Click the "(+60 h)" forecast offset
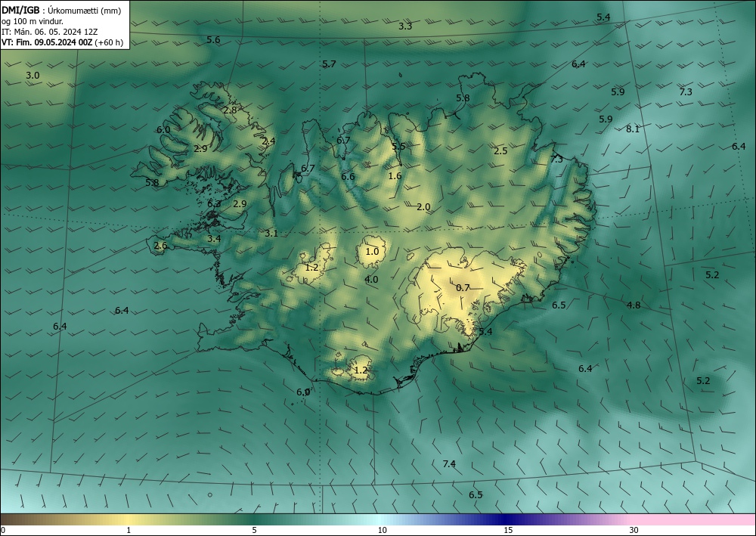 tap(109, 42)
